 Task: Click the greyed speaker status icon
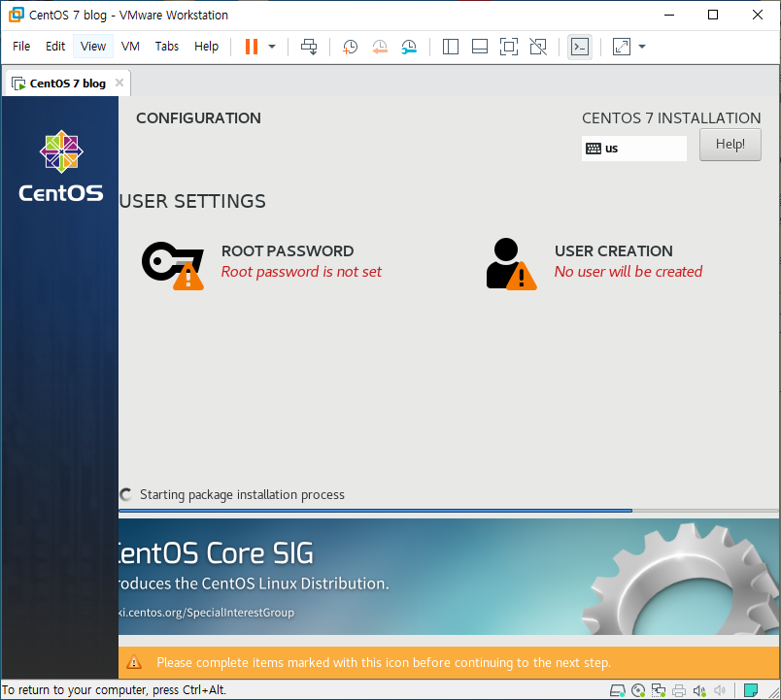coord(720,690)
